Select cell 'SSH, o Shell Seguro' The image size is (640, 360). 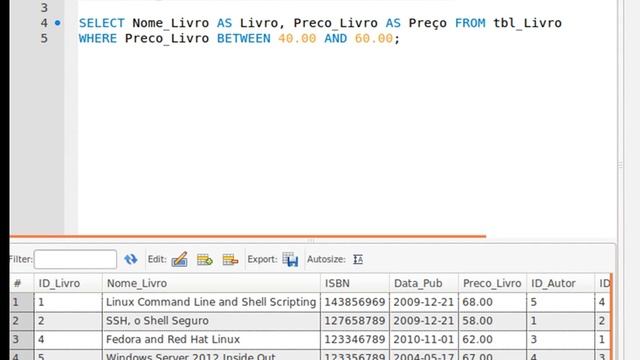point(211,321)
